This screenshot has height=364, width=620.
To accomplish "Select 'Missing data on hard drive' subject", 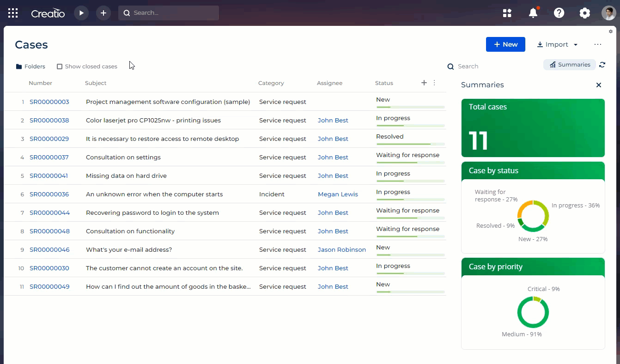I will (x=126, y=176).
